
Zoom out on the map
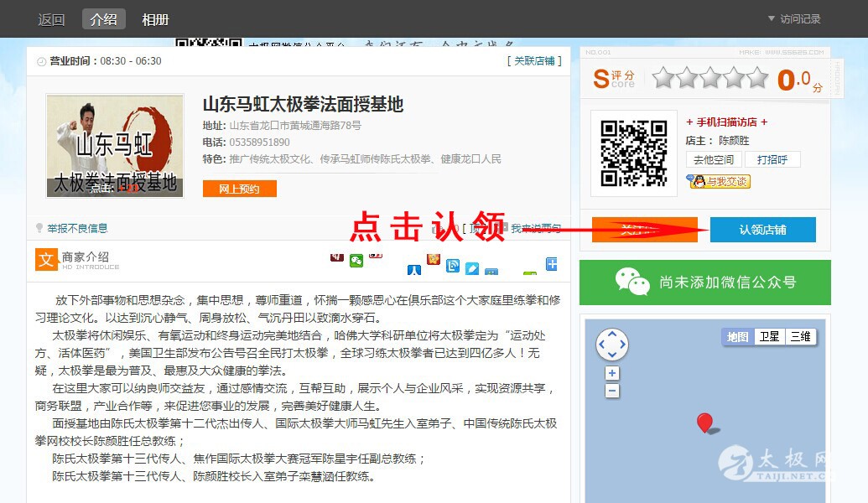pos(612,391)
